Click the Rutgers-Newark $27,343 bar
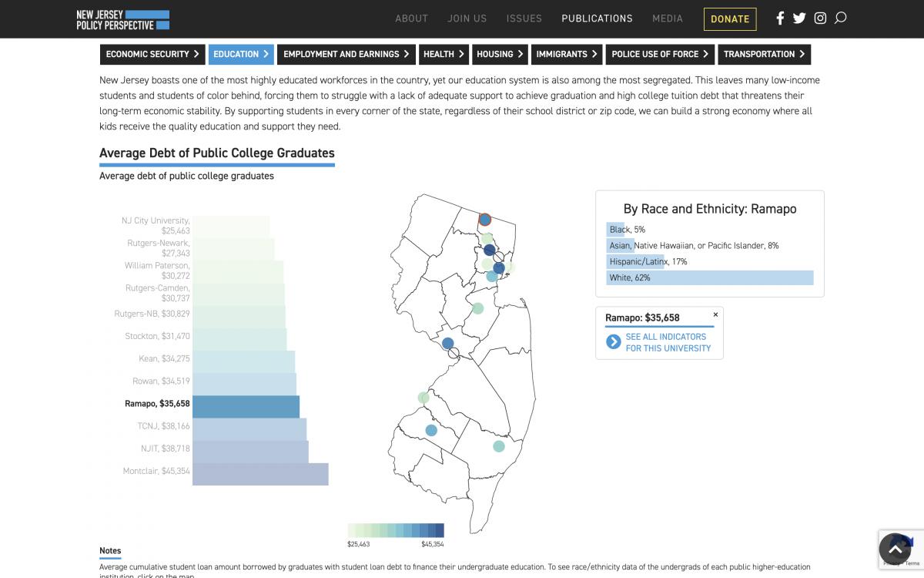924x578 pixels. 233,248
